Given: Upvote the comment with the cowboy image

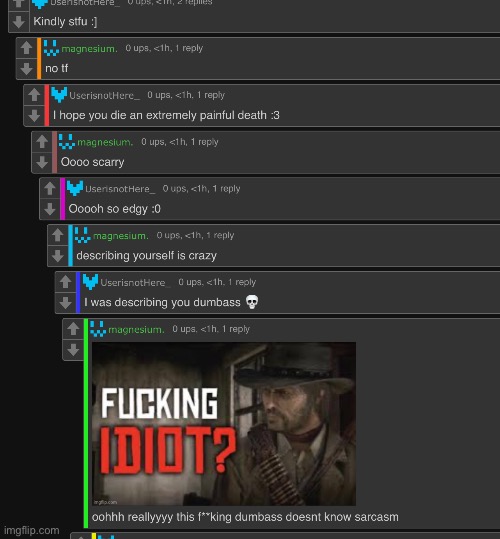Looking at the screenshot, I should (73, 329).
